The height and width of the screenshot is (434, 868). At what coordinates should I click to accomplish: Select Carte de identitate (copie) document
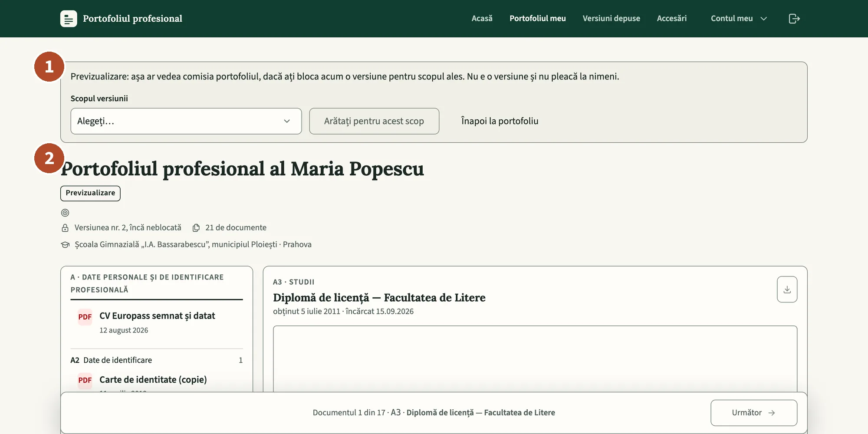coord(157,381)
